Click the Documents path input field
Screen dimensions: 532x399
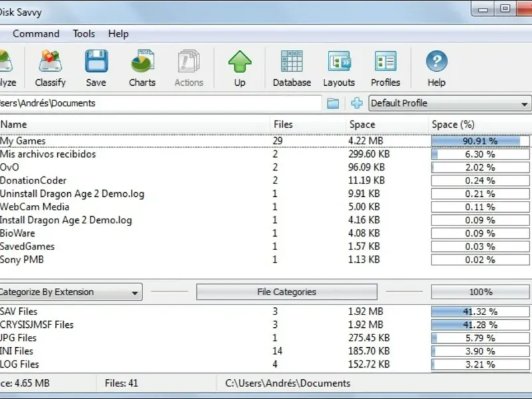160,103
